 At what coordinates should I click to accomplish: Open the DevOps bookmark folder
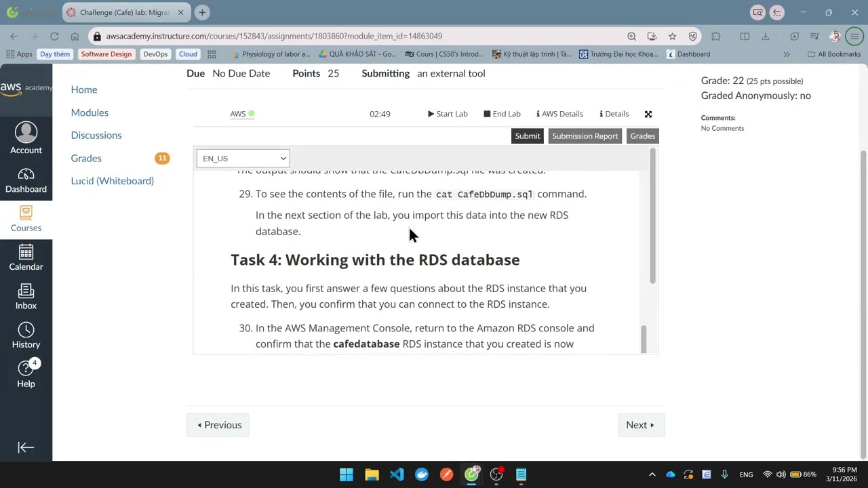(155, 54)
